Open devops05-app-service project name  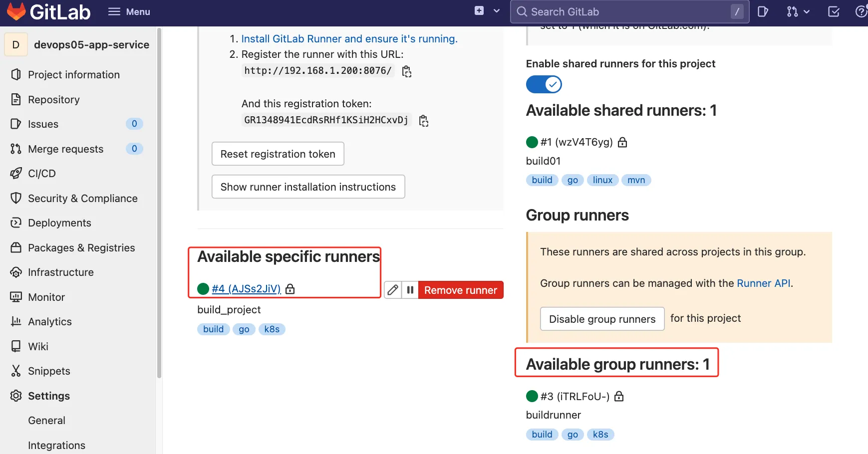[x=92, y=45]
